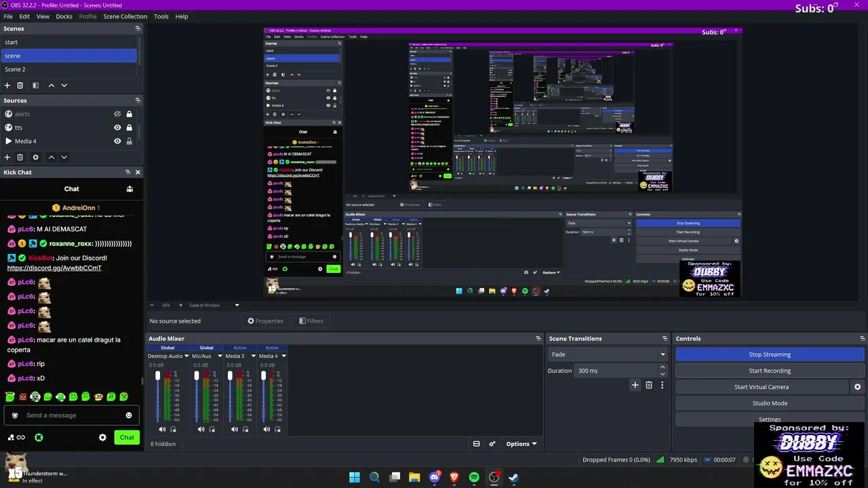Open the File menu
This screenshot has height=488, width=868.
[x=8, y=16]
